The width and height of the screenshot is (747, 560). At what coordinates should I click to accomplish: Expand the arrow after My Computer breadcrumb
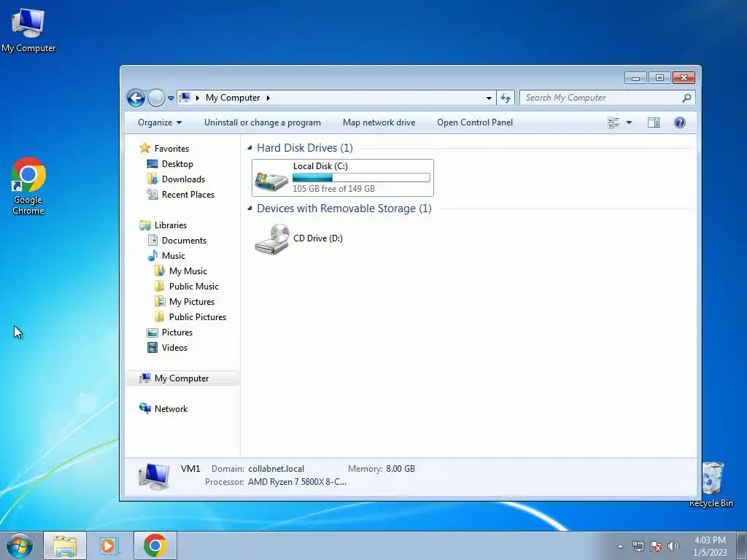click(268, 98)
